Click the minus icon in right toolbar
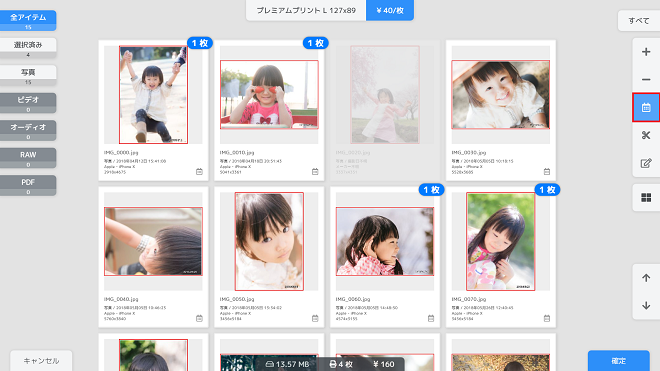This screenshot has height=371, width=660. tap(646, 80)
